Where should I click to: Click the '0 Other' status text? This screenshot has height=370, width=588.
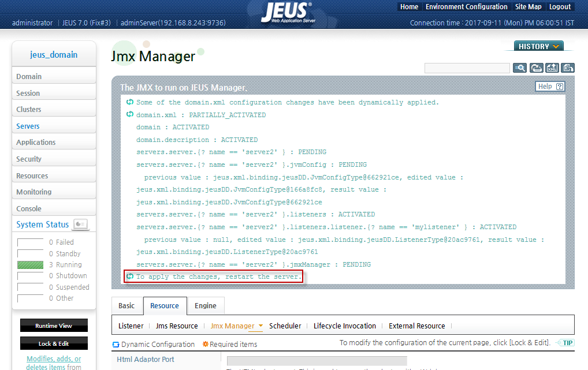61,298
